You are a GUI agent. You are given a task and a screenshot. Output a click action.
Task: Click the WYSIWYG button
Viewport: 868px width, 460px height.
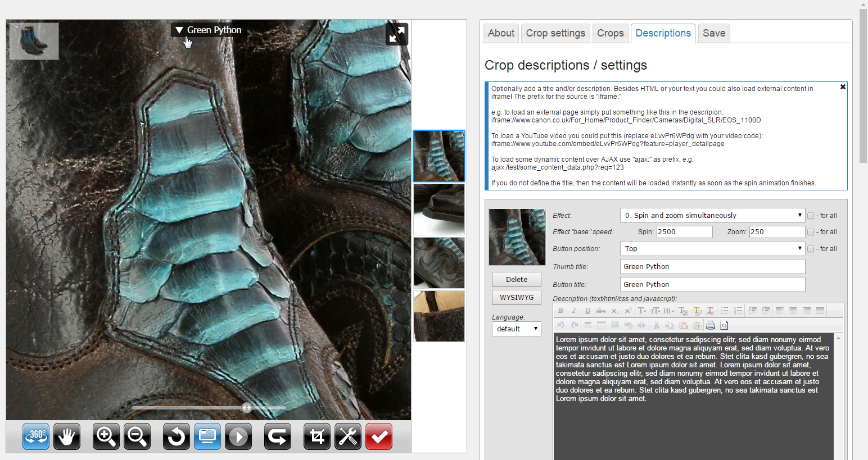516,298
